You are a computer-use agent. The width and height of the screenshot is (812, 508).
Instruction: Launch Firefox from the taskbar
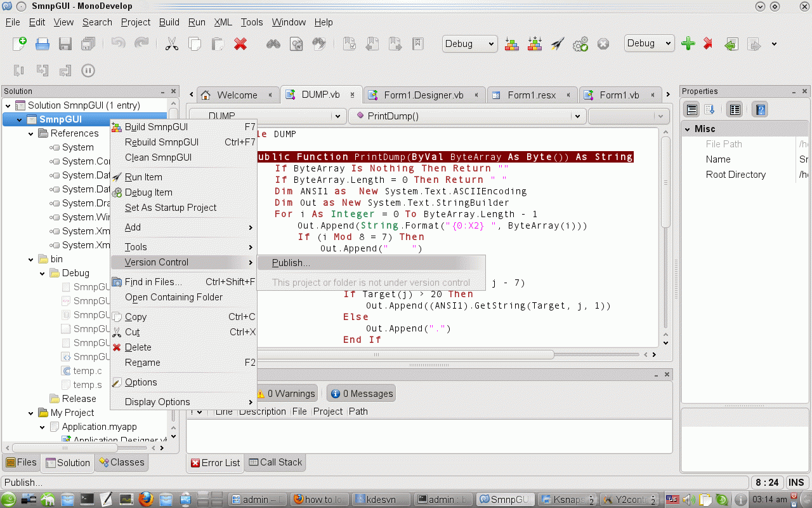click(147, 499)
